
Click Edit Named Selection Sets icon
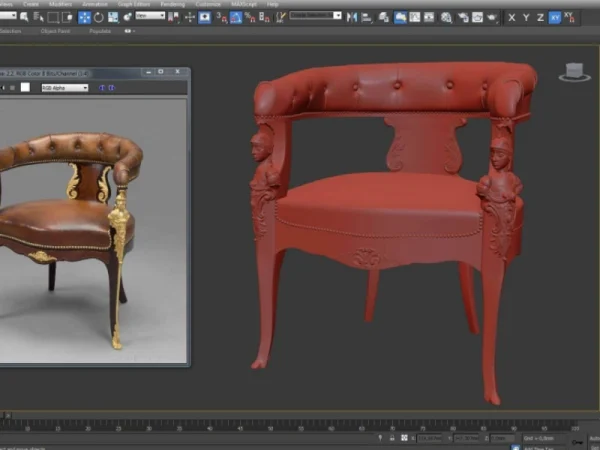pyautogui.click(x=281, y=17)
